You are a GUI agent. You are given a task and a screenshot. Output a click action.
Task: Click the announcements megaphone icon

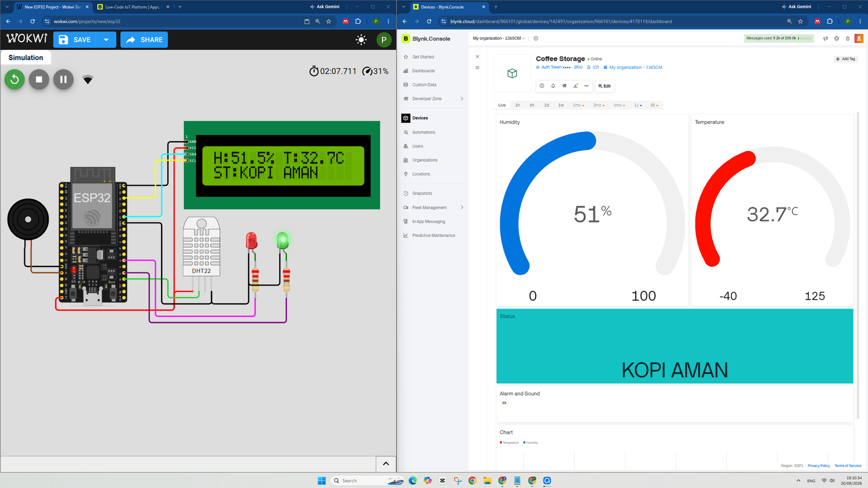(826, 39)
